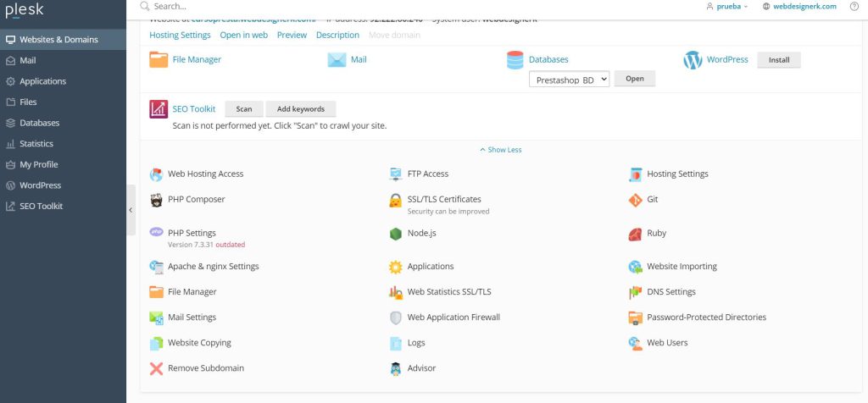Image resolution: width=868 pixels, height=403 pixels.
Task: Open the green Node.js hexagon icon
Action: [x=396, y=234]
